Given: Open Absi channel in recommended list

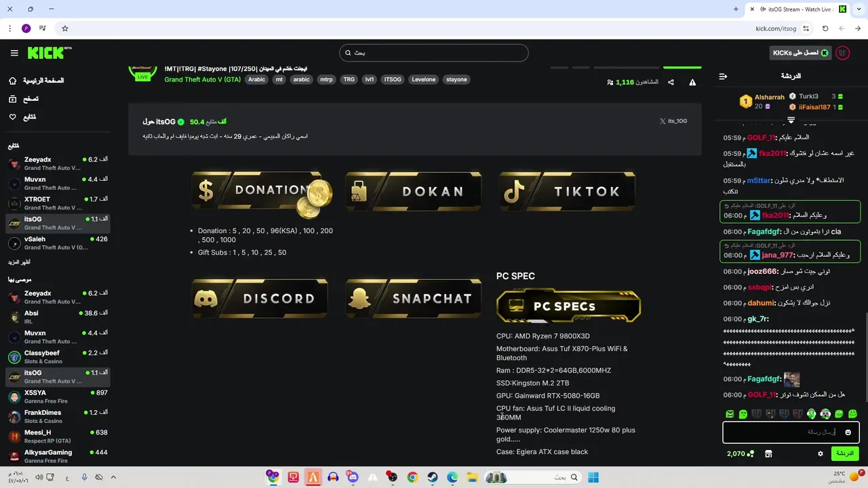Looking at the screenshot, I should click(x=57, y=317).
